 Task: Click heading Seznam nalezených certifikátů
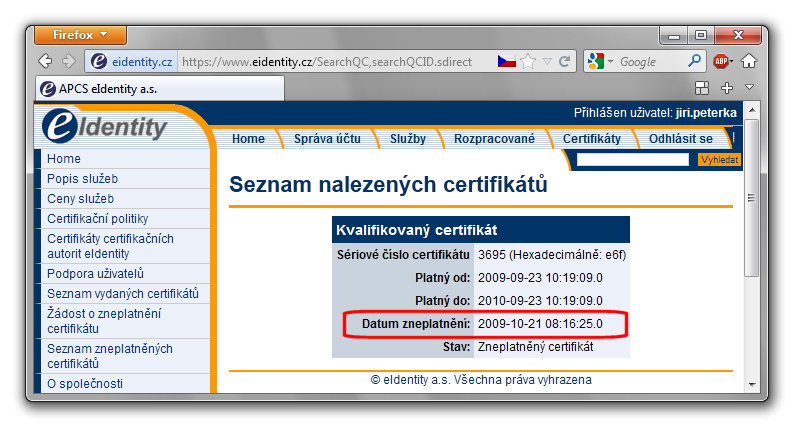click(x=388, y=184)
